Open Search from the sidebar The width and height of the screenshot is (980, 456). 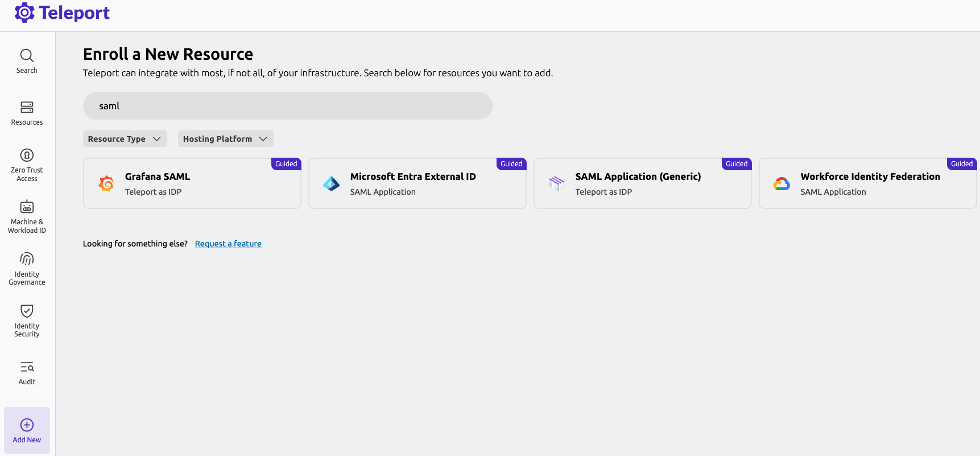pos(27,61)
